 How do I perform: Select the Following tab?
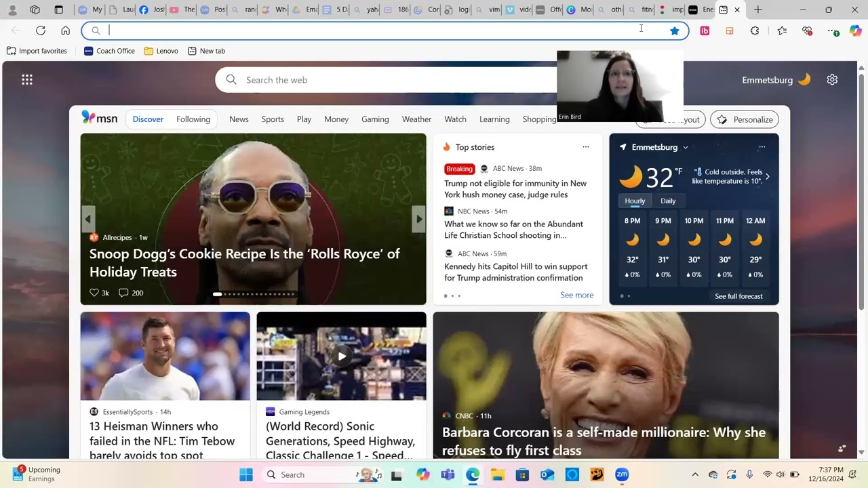point(193,119)
